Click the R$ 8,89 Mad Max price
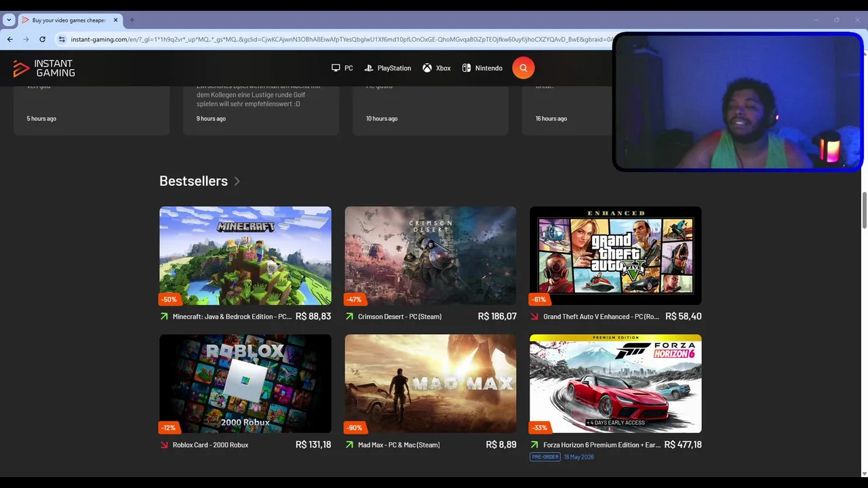The width and height of the screenshot is (868, 488). pos(501,445)
